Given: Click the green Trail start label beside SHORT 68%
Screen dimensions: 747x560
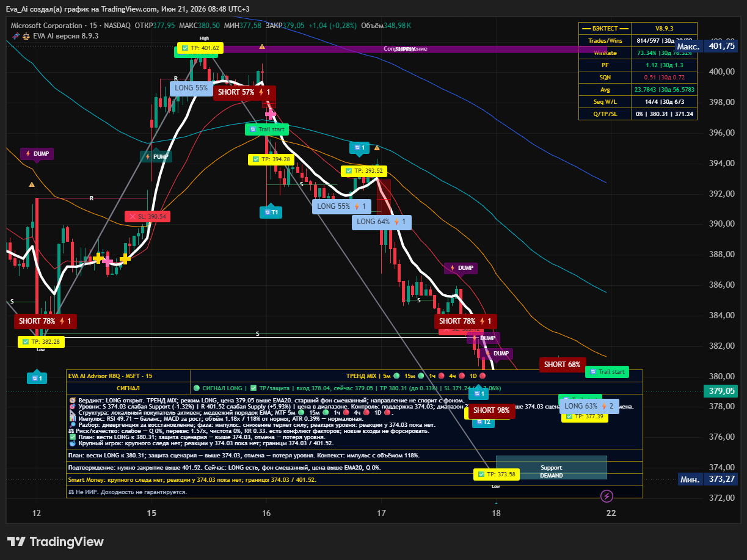Looking at the screenshot, I should [x=607, y=371].
